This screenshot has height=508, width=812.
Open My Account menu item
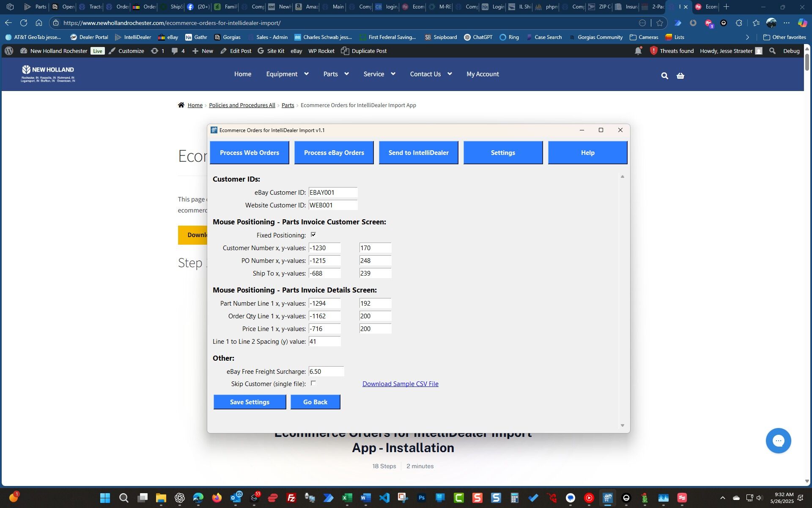pos(483,74)
